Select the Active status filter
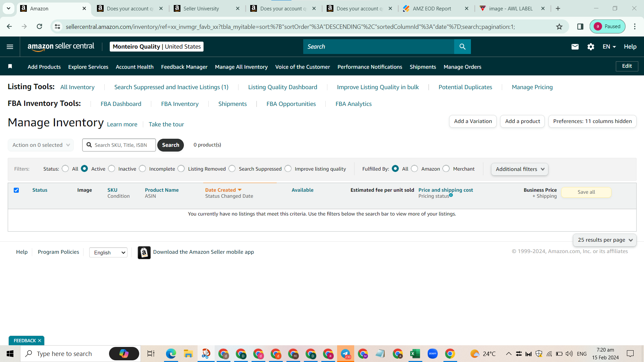The height and width of the screenshot is (362, 644). [x=85, y=169]
